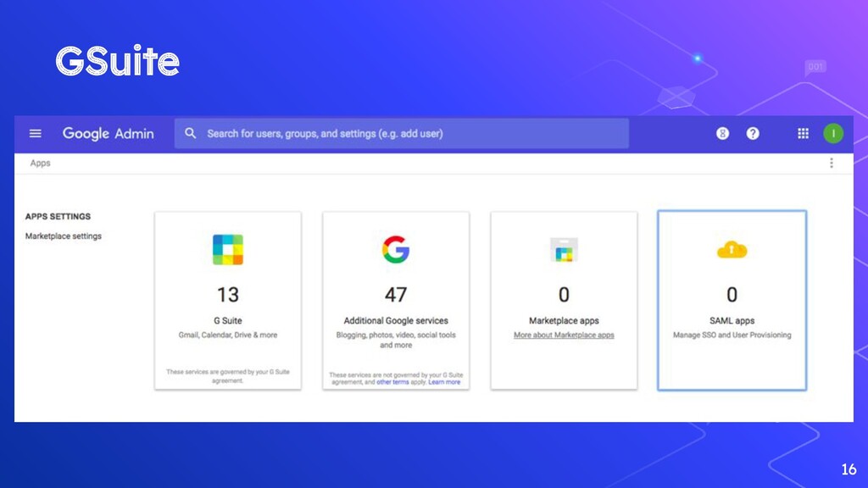This screenshot has width=868, height=488.
Task: Open the Help question mark icon
Action: tap(753, 133)
